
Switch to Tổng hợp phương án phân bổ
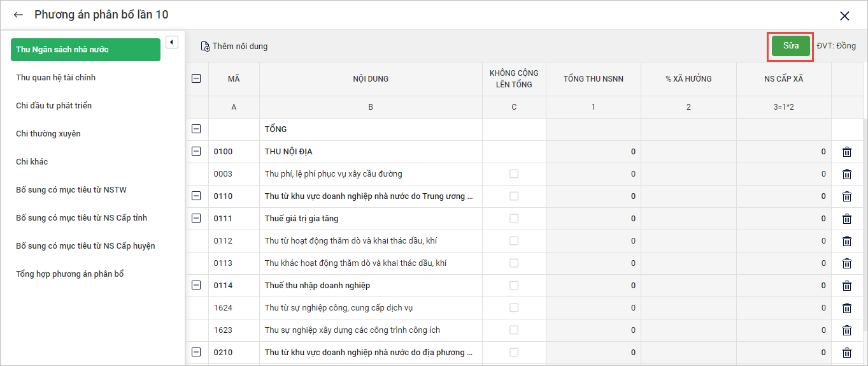coord(70,274)
